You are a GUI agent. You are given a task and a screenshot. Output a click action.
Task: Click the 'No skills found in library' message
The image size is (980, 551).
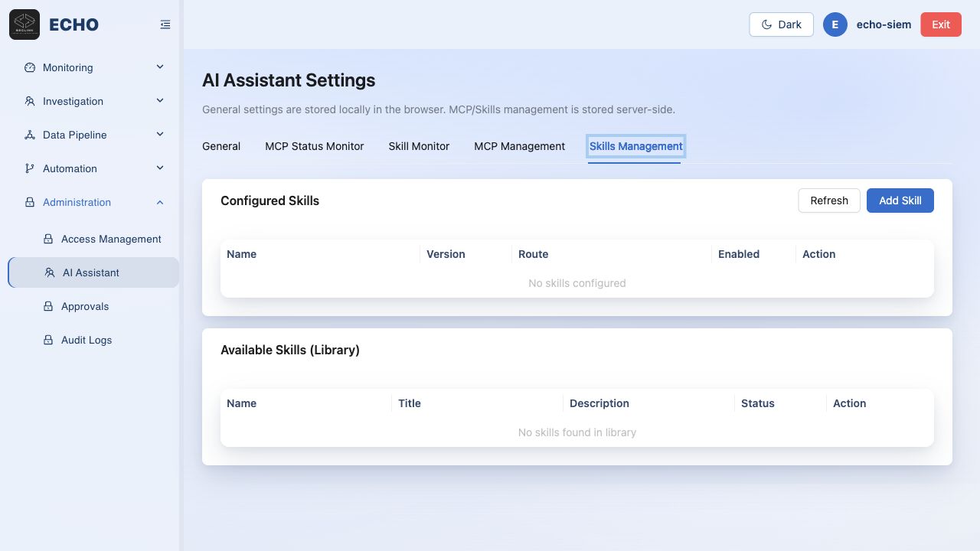click(577, 432)
